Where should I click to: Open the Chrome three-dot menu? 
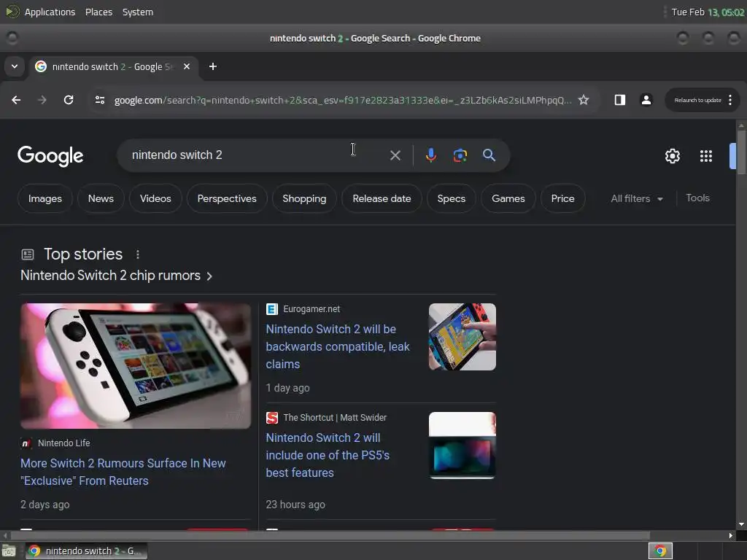[730, 100]
